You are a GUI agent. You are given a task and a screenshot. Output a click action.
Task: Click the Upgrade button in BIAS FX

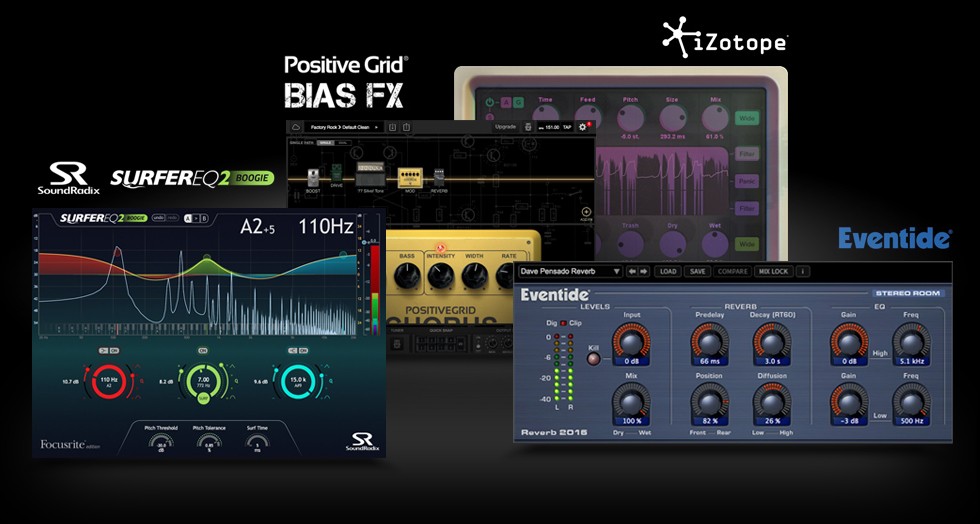[505, 127]
